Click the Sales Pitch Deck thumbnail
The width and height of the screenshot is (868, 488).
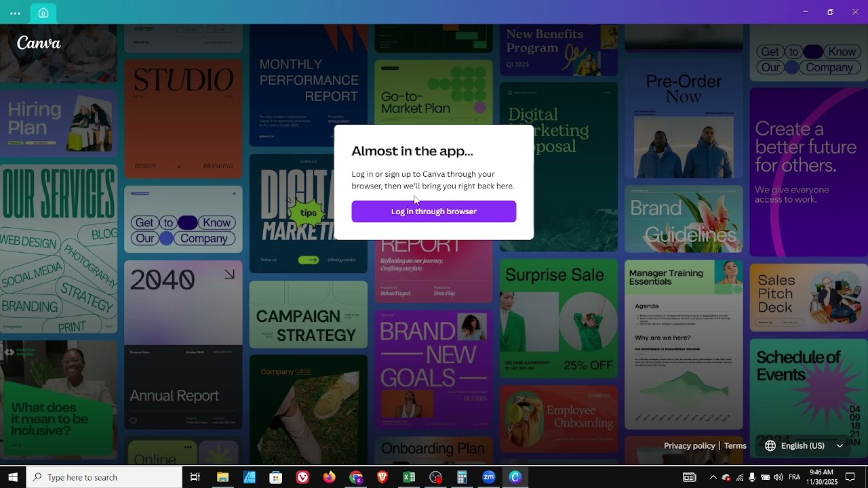(809, 298)
